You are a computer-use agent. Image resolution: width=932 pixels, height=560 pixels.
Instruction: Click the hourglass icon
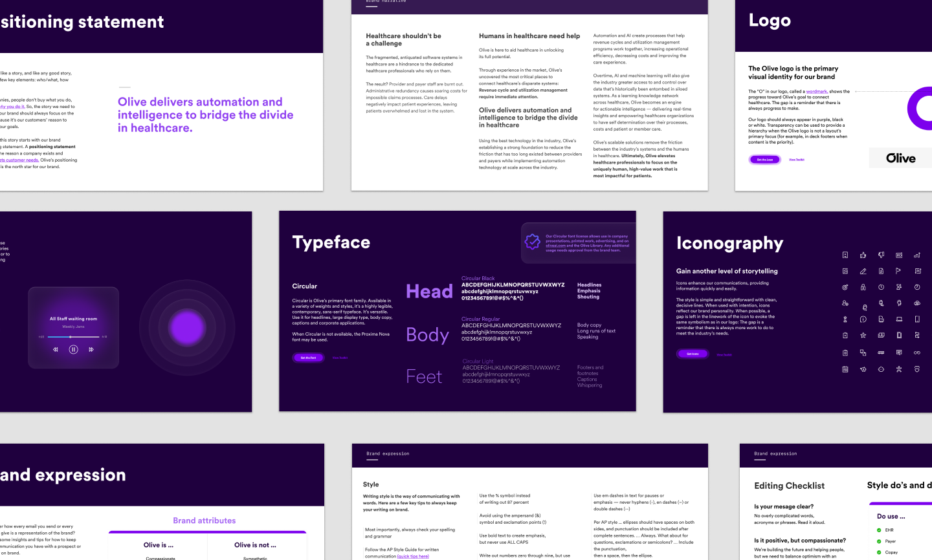899,287
